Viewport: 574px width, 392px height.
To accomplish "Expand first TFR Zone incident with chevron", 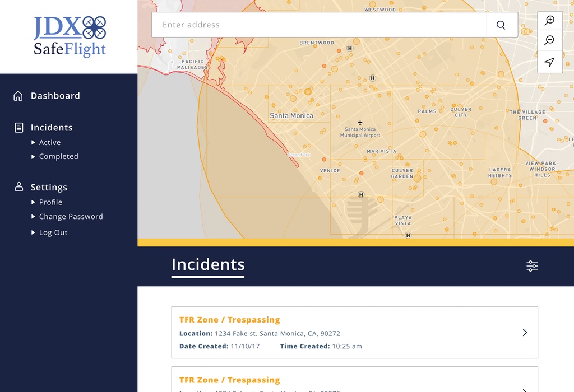I will [x=525, y=333].
